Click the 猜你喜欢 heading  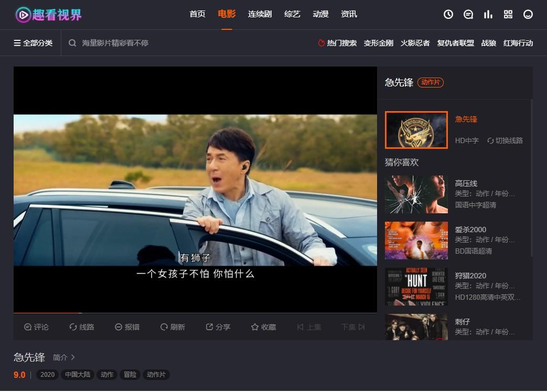402,162
